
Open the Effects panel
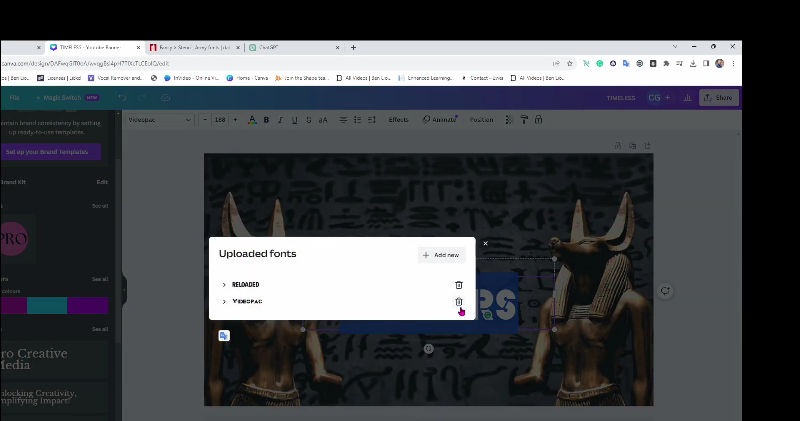click(398, 120)
